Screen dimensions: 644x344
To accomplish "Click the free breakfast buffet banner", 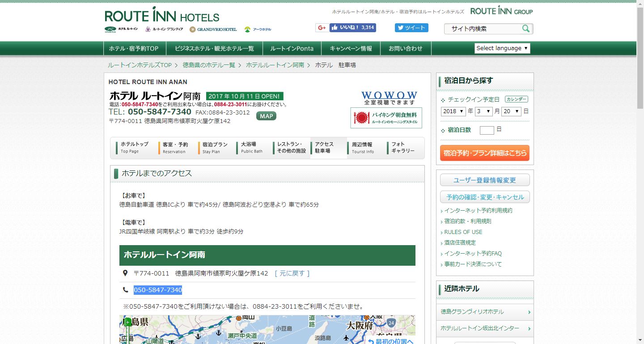I will point(386,118).
